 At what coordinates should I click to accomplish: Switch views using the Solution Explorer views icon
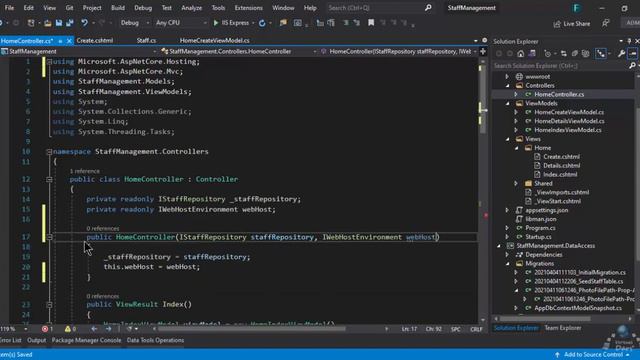click(x=532, y=53)
